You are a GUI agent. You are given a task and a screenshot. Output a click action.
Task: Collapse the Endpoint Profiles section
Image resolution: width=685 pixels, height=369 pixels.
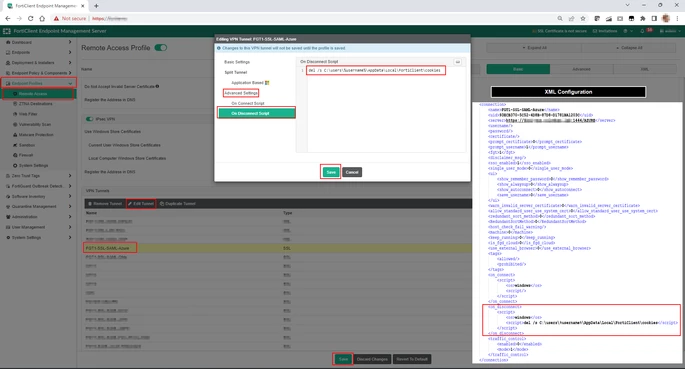pos(70,83)
